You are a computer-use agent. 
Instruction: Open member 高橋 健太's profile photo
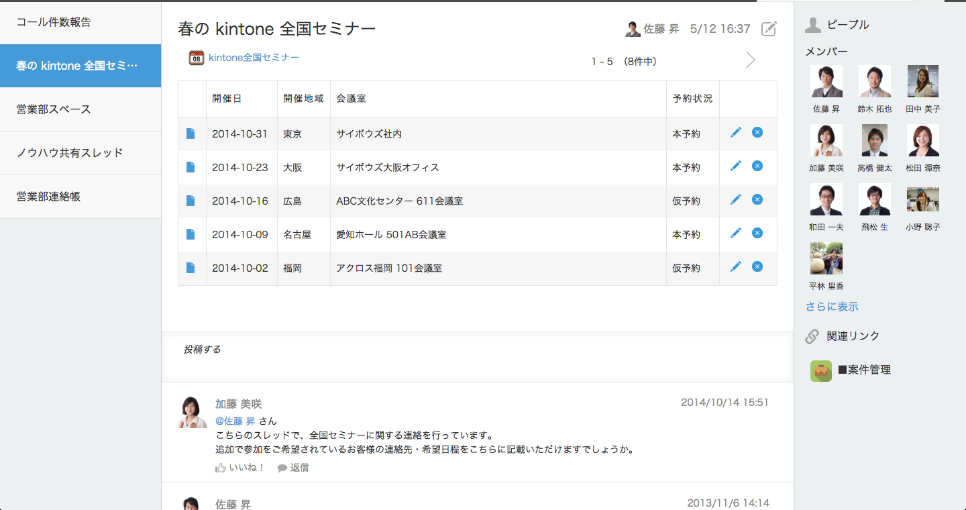(x=875, y=140)
